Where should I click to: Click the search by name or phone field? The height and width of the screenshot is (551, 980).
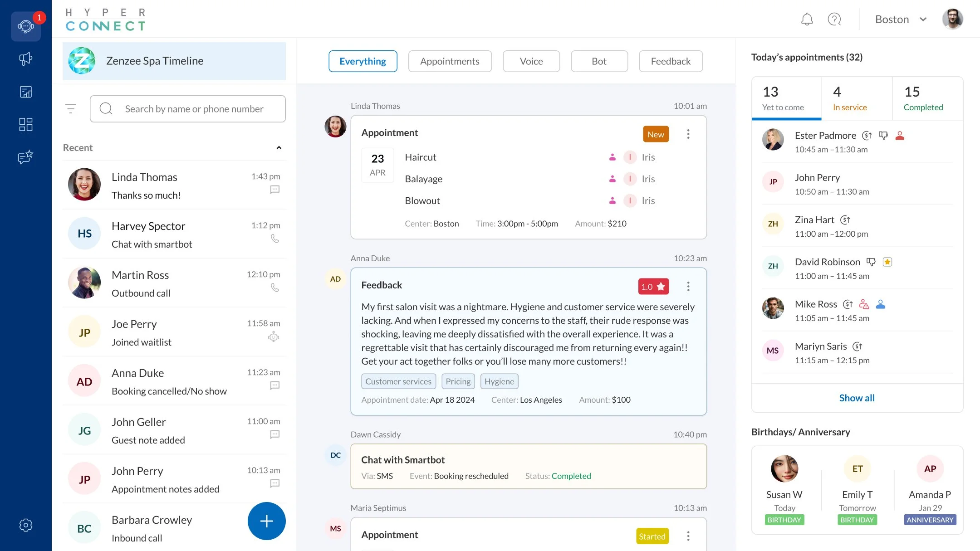pos(187,108)
